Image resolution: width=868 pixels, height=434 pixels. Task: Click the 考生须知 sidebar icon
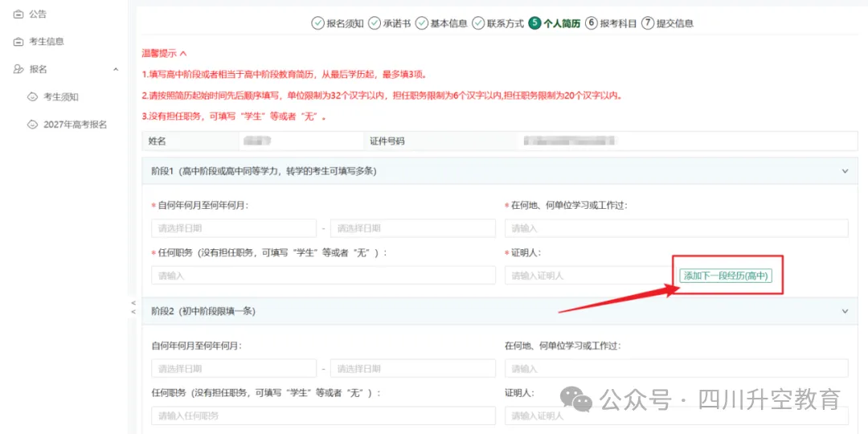pyautogui.click(x=33, y=97)
